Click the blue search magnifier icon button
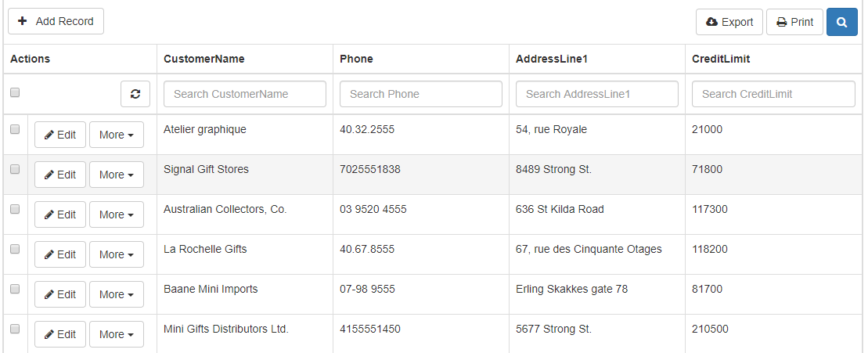The height and width of the screenshot is (353, 868). [x=841, y=22]
